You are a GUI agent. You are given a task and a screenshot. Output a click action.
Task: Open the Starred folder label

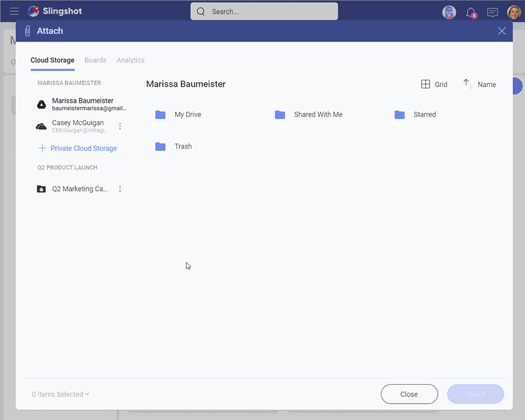[x=425, y=114]
